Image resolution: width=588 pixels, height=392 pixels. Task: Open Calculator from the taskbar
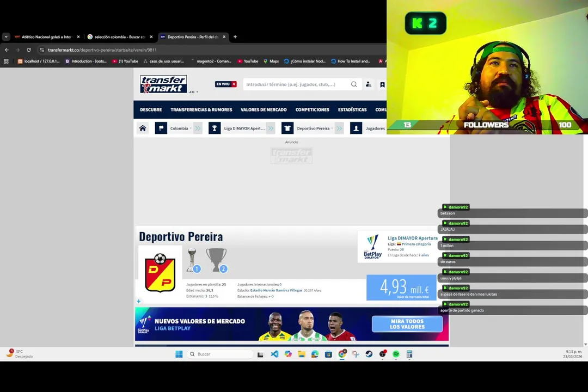click(409, 354)
